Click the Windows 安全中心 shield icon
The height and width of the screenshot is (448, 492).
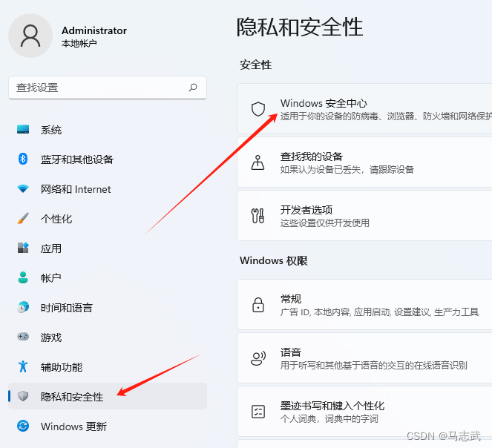click(258, 109)
